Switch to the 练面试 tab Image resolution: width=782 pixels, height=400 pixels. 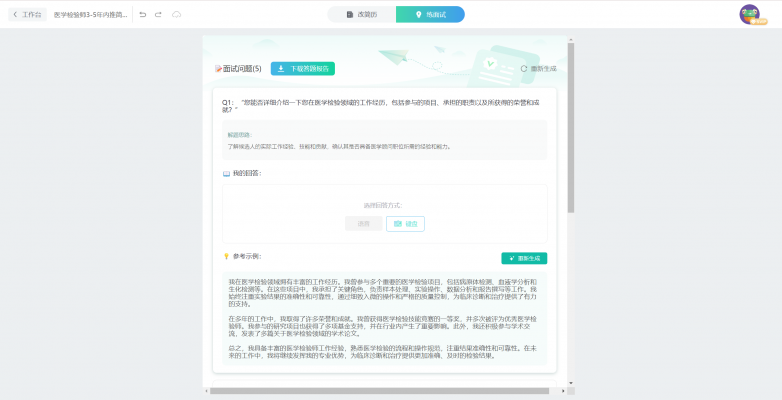(x=430, y=14)
